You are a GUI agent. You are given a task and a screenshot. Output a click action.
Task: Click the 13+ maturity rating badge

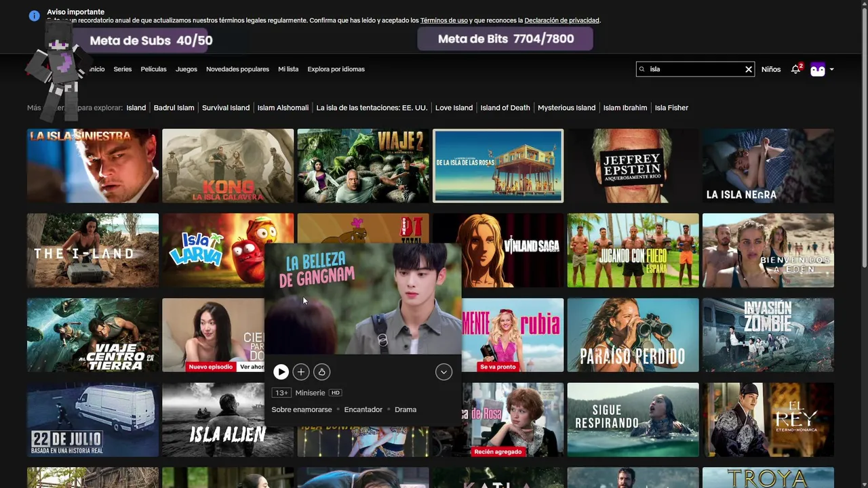point(281,392)
